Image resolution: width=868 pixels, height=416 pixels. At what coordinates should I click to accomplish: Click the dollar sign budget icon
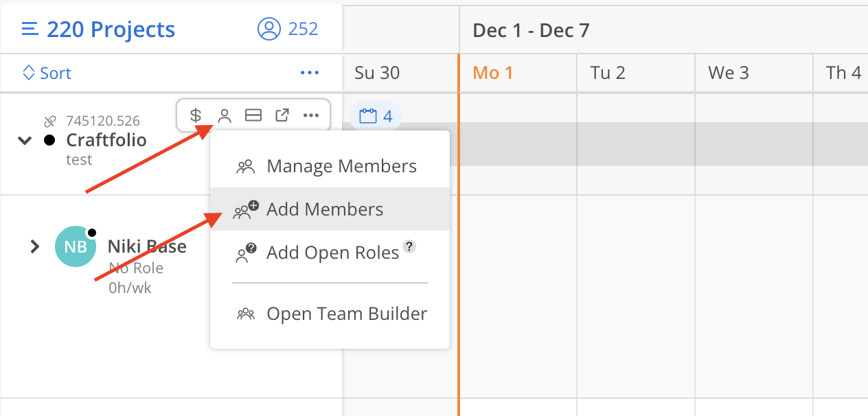(x=196, y=115)
